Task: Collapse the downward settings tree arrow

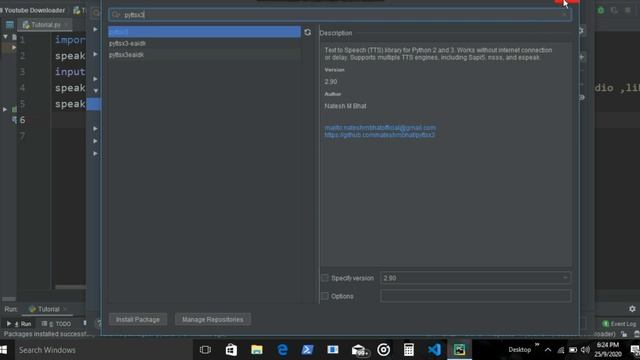Action: tap(95, 91)
